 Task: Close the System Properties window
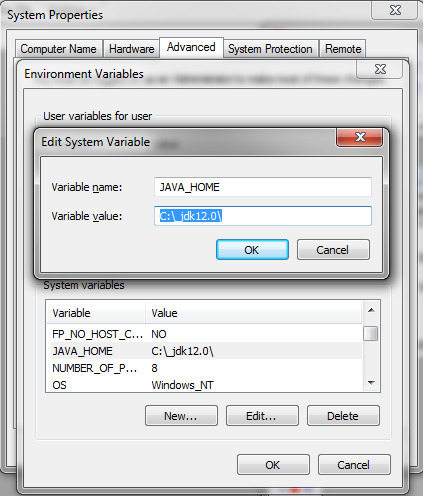coord(395,10)
